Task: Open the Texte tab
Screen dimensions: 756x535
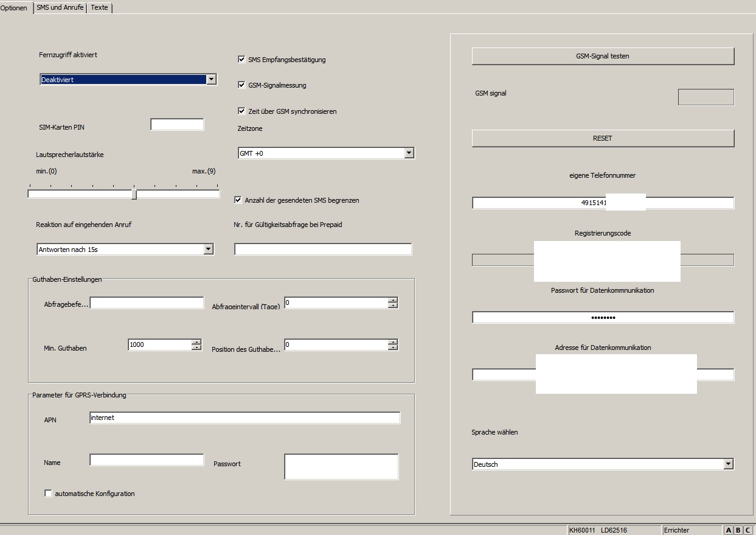Action: pos(99,7)
